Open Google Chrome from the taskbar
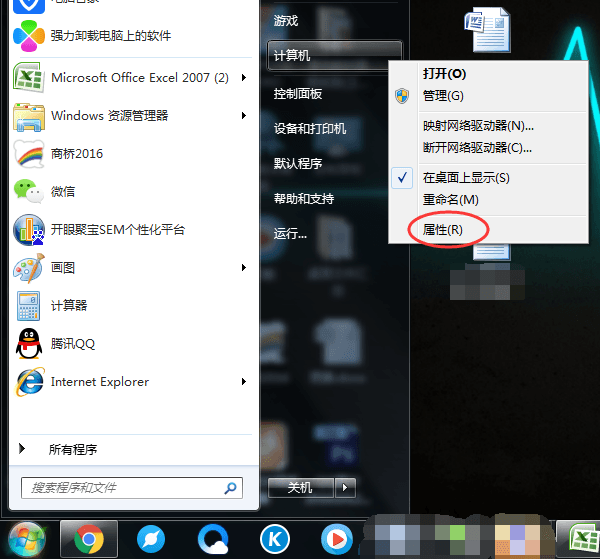Image resolution: width=600 pixels, height=559 pixels. (89, 539)
